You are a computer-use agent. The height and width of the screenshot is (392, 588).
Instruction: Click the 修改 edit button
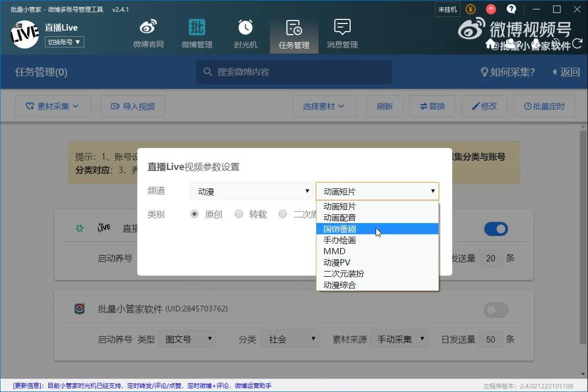pyautogui.click(x=484, y=106)
